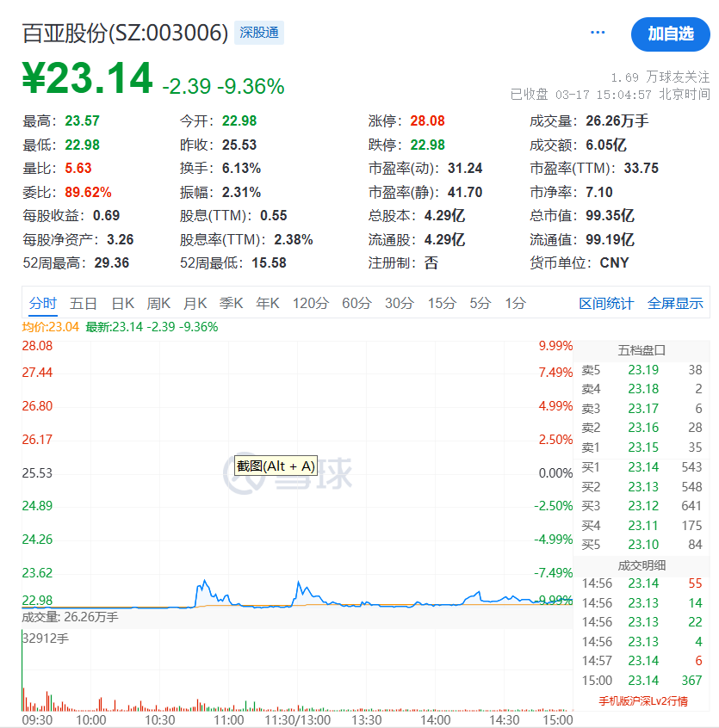Click the 货币单位 value CNY
The width and height of the screenshot is (719, 728).
point(614,262)
